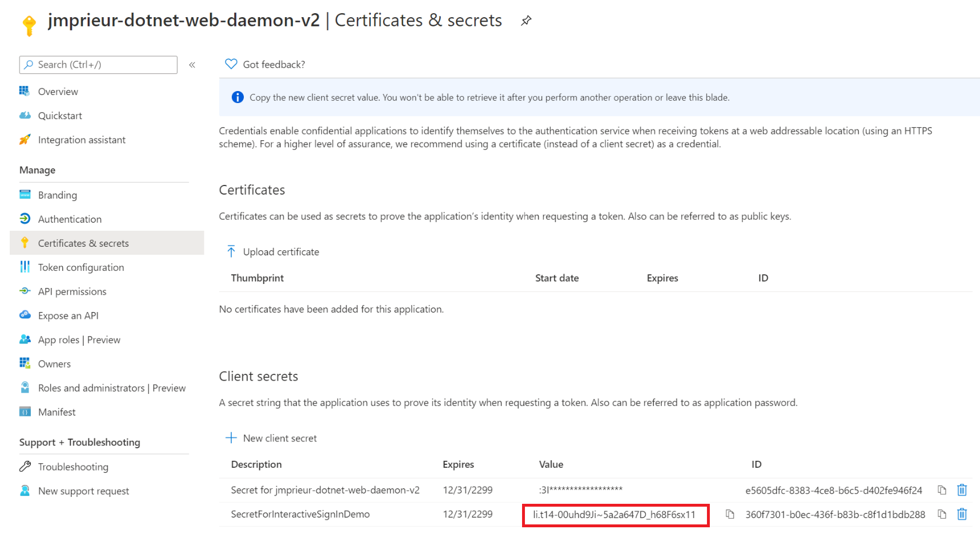Open the Overview page
This screenshot has width=980, height=533.
point(58,92)
